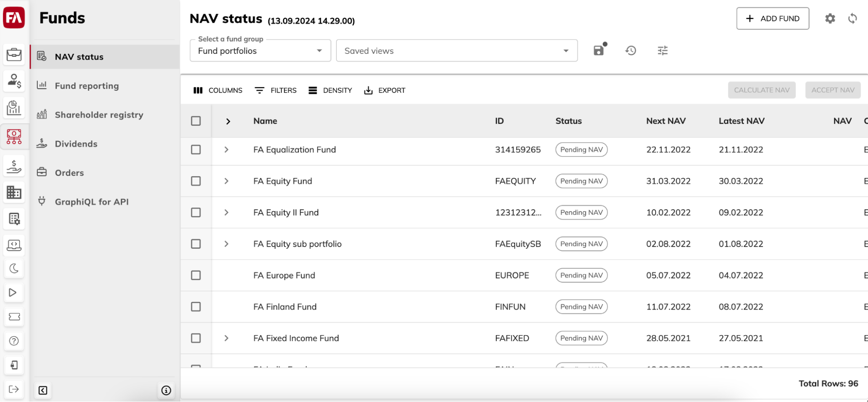Expand the FA Equity sub portfolio row
868x402 pixels.
point(226,244)
